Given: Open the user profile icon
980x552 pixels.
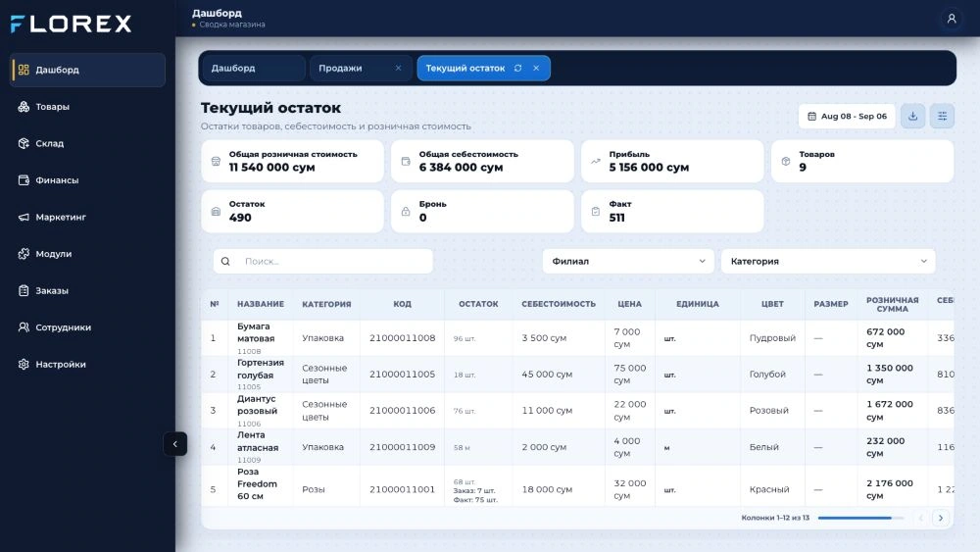Looking at the screenshot, I should tap(952, 19).
